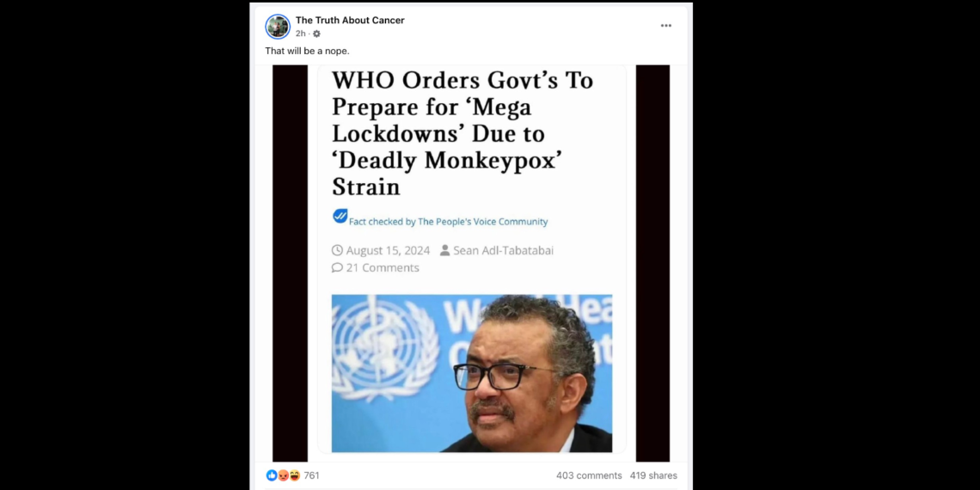Click the 2h post timestamp
This screenshot has height=490, width=980.
point(301,34)
